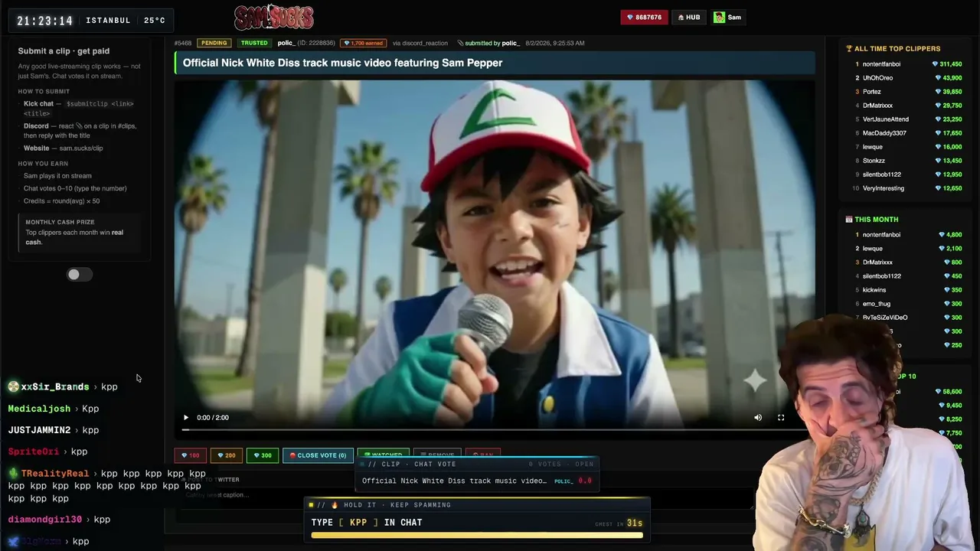
Task: Select Portez in the leaderboard
Action: (x=872, y=92)
